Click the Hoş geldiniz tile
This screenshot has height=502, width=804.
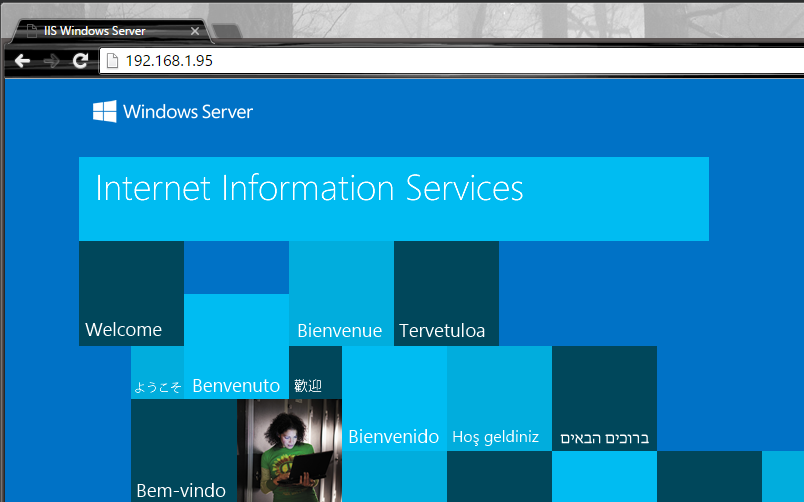click(x=499, y=399)
